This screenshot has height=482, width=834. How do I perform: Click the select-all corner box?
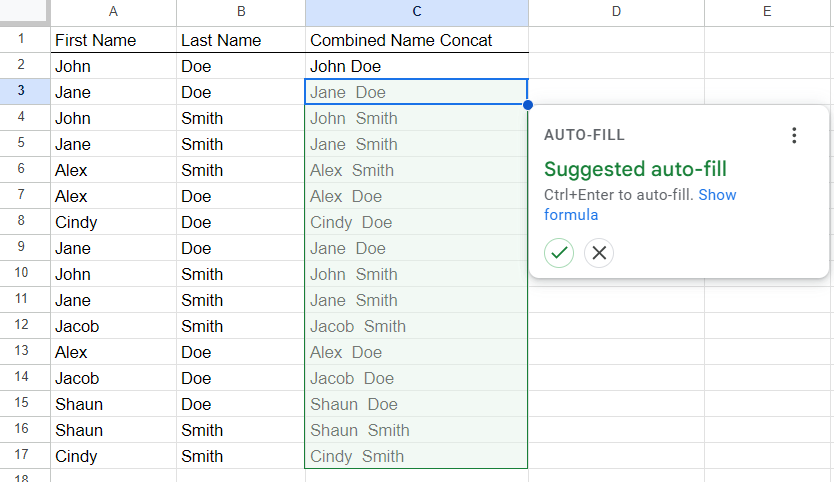point(24,12)
